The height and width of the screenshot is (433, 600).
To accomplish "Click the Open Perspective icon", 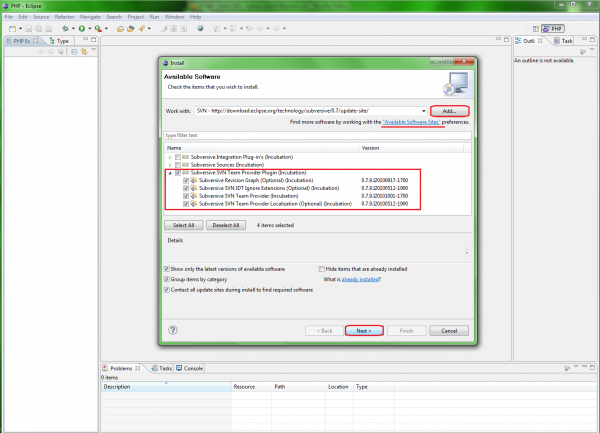I will tap(536, 29).
